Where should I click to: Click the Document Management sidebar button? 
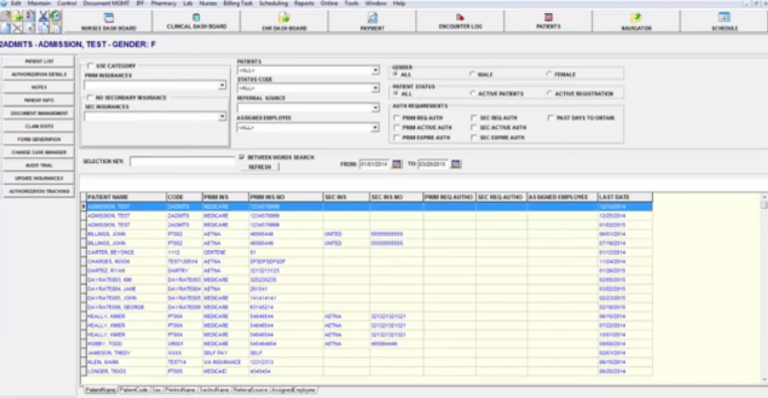39,113
